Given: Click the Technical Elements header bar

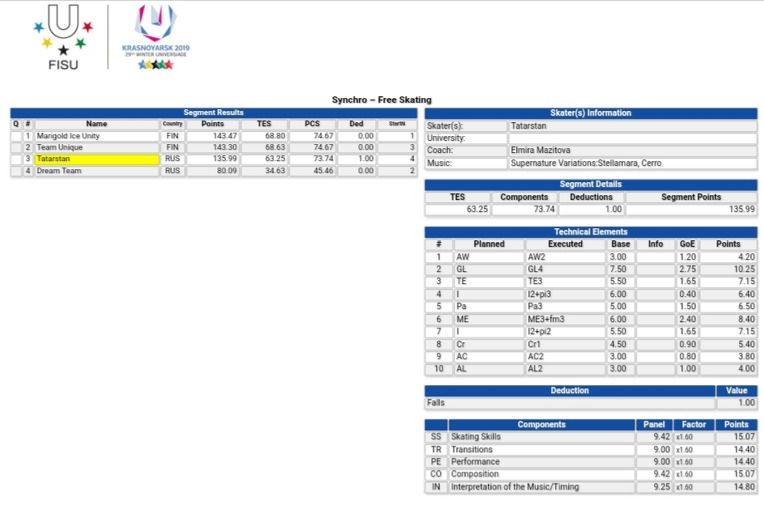Looking at the screenshot, I should (590, 232).
